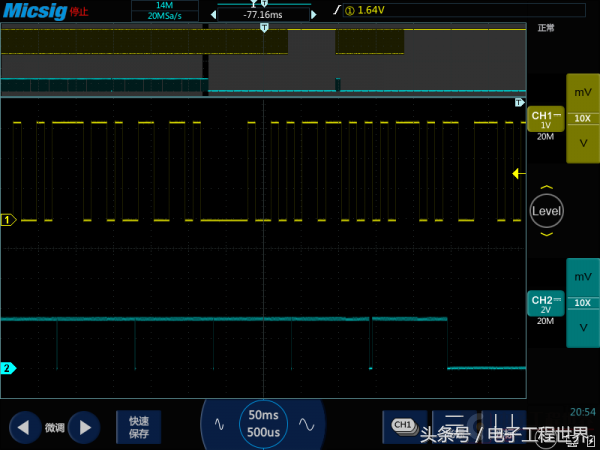
Task: Click the yellow trigger level arrow marker
Action: [518, 173]
